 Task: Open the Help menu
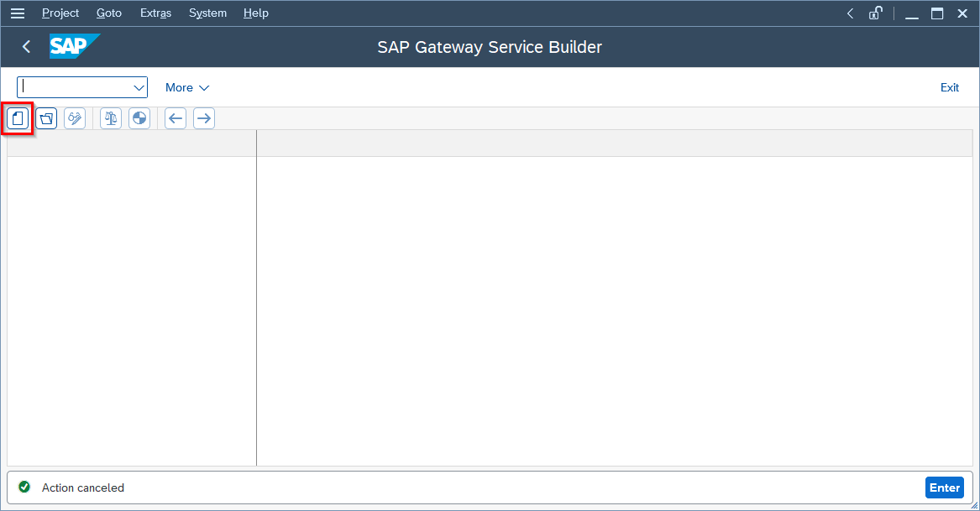[255, 13]
